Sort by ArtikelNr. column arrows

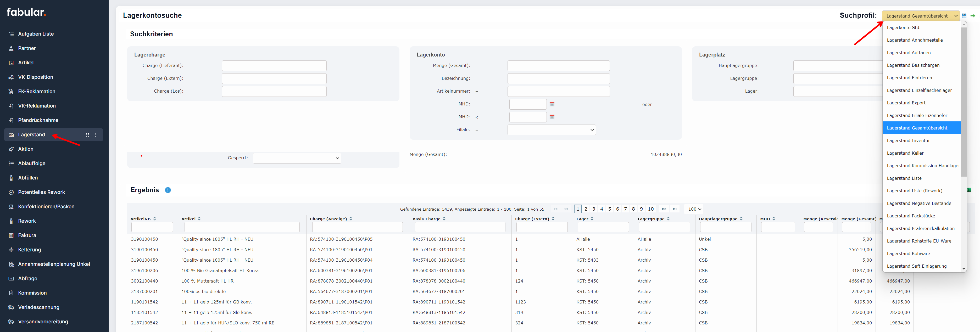155,219
